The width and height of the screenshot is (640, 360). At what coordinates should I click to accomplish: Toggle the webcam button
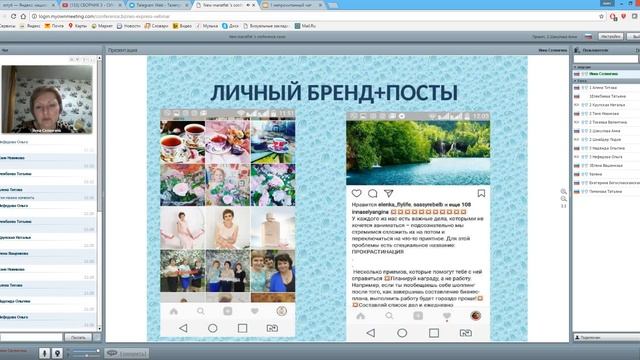point(57,353)
